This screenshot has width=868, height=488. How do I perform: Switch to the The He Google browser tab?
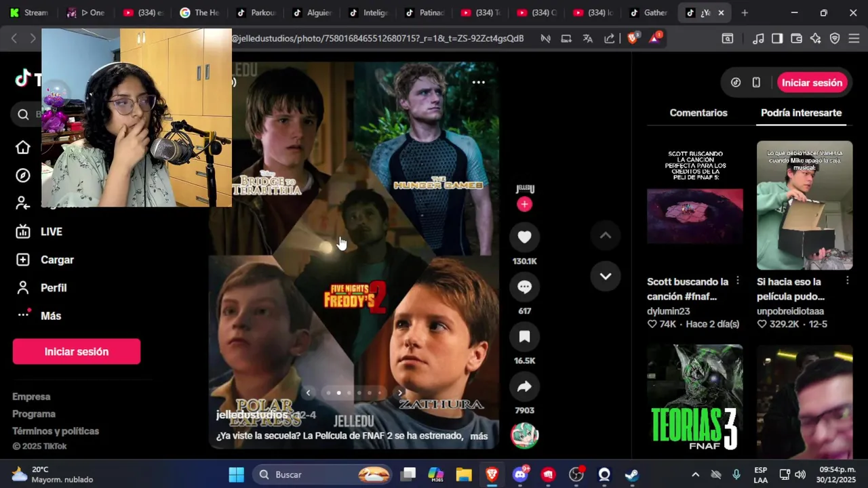200,13
